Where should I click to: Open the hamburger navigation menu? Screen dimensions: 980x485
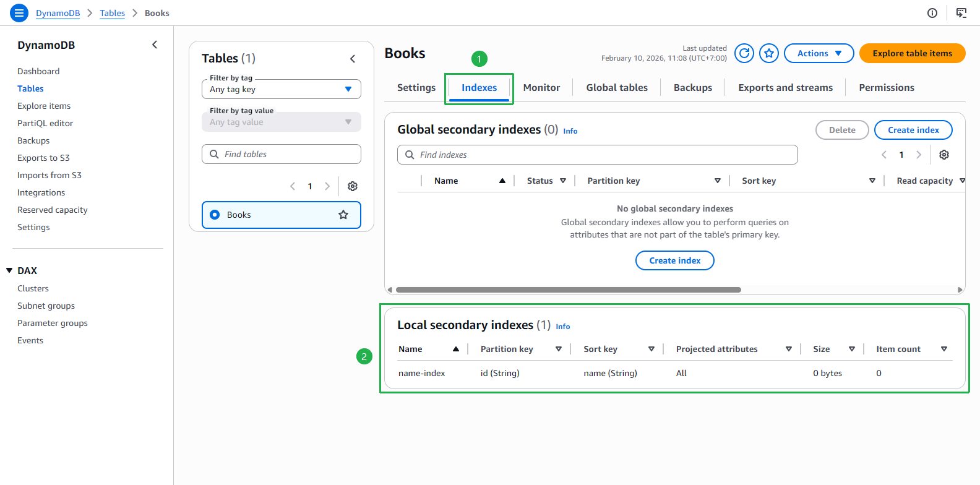19,12
